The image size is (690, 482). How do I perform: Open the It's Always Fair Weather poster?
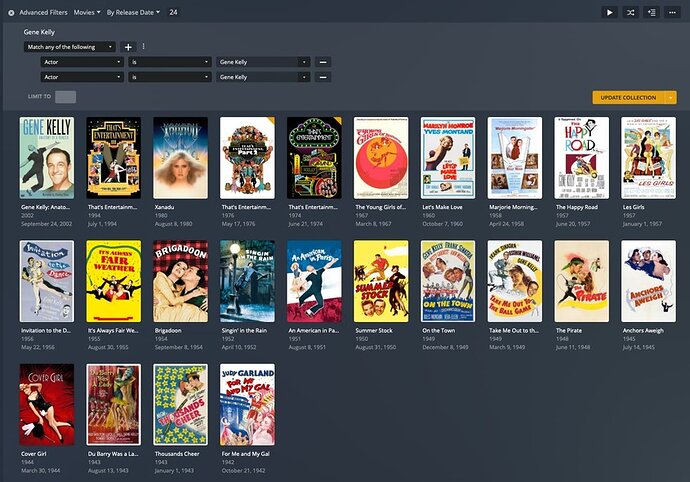pos(114,281)
